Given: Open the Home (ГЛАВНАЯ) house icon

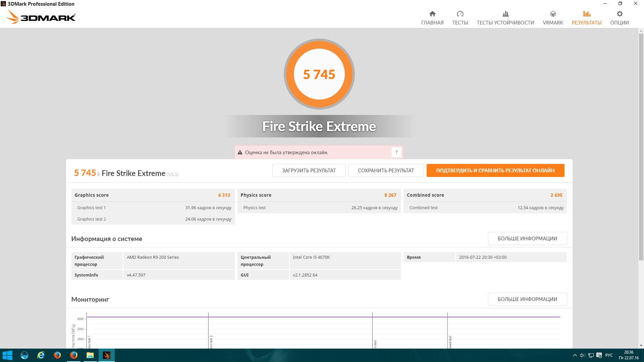Looking at the screenshot, I should coord(432,14).
